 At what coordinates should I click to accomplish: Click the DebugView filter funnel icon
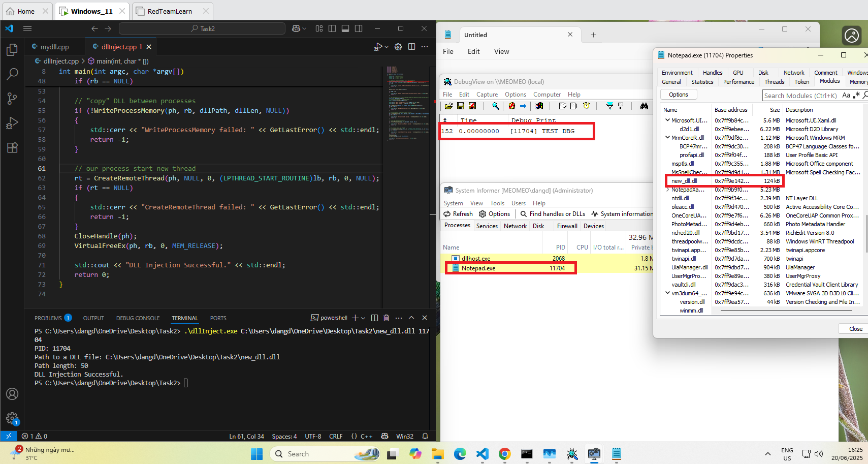tap(609, 106)
